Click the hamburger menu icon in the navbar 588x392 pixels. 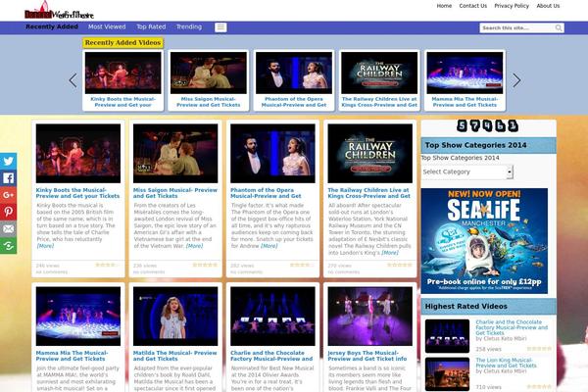click(x=220, y=27)
